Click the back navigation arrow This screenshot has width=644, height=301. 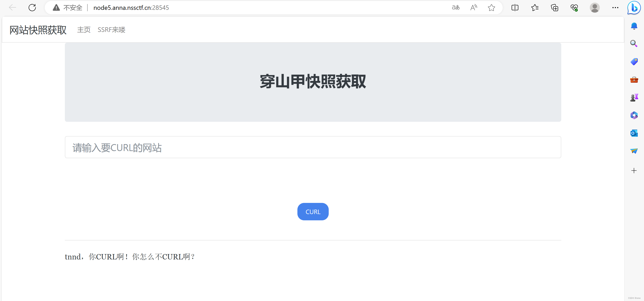[12, 8]
